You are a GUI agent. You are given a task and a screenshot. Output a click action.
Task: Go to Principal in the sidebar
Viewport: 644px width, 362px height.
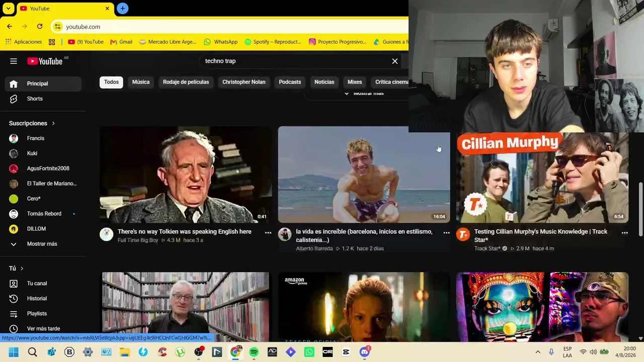pyautogui.click(x=43, y=84)
